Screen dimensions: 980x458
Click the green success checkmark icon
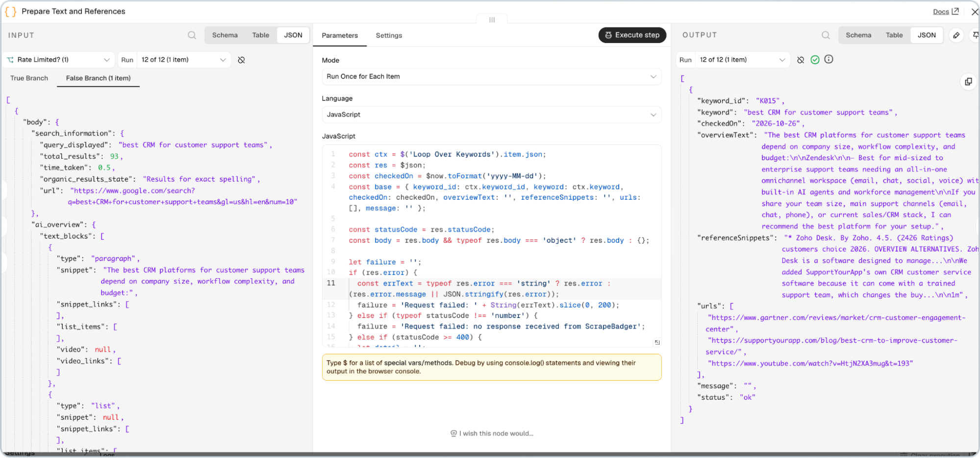click(x=815, y=60)
